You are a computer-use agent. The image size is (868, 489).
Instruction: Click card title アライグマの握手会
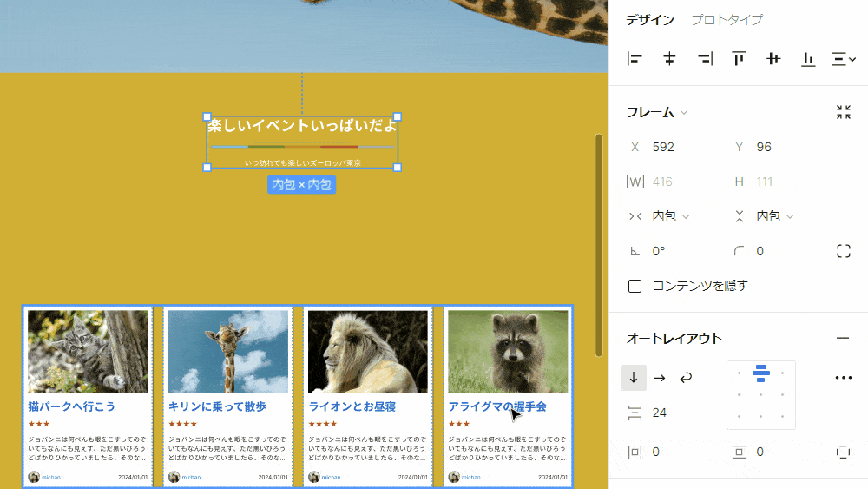click(497, 407)
